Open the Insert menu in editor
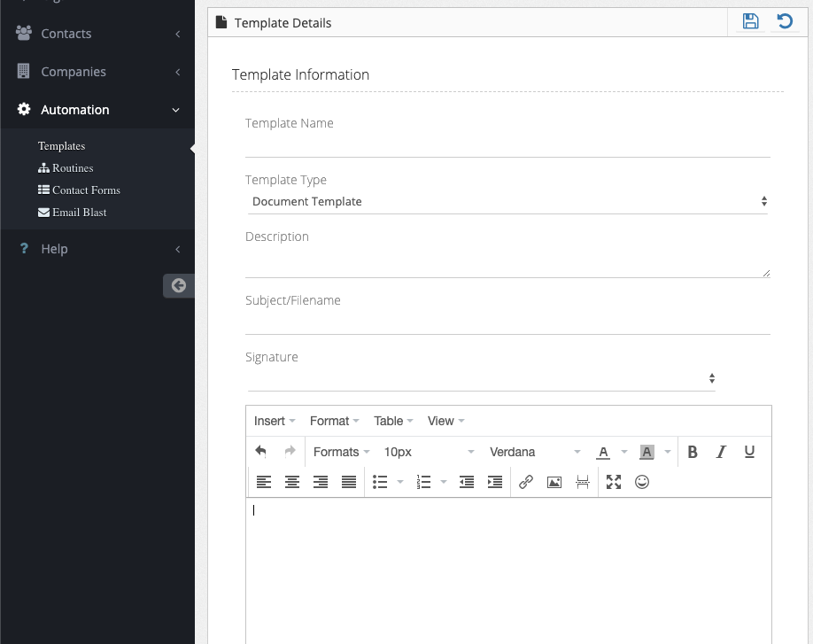Viewport: 813px width, 644px height. click(275, 421)
